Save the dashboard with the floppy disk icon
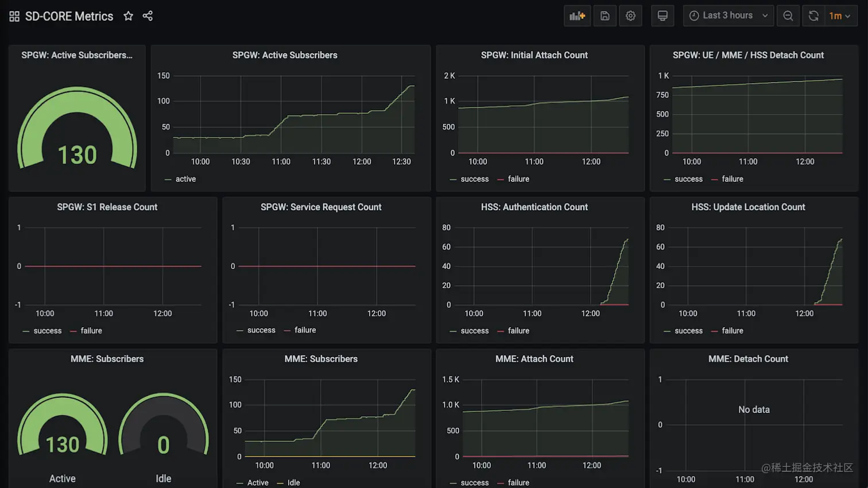 (x=605, y=16)
